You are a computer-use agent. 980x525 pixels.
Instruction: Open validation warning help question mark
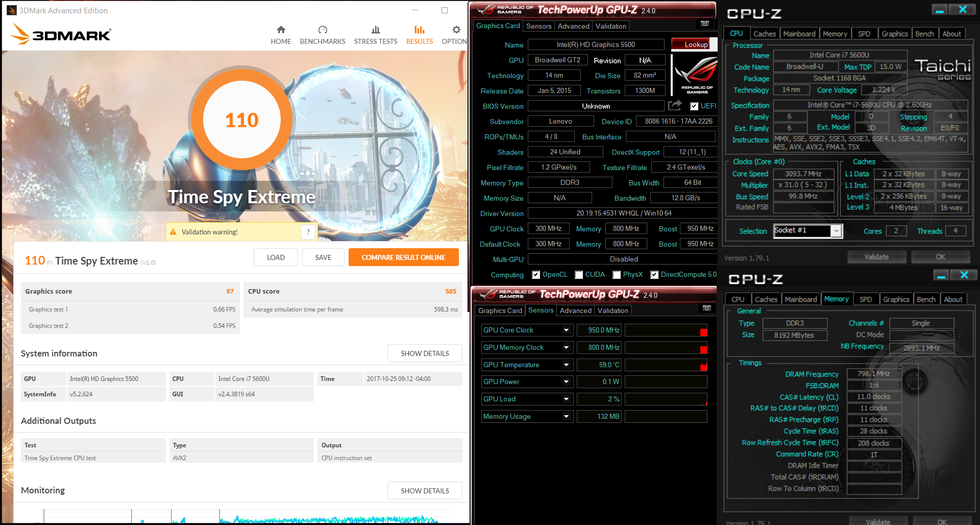308,232
